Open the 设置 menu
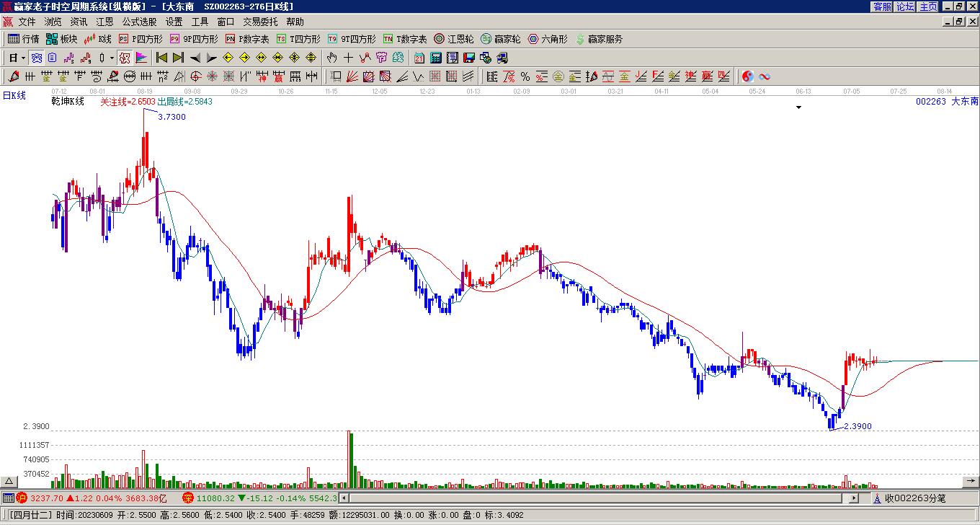This screenshot has width=980, height=525. (x=174, y=22)
